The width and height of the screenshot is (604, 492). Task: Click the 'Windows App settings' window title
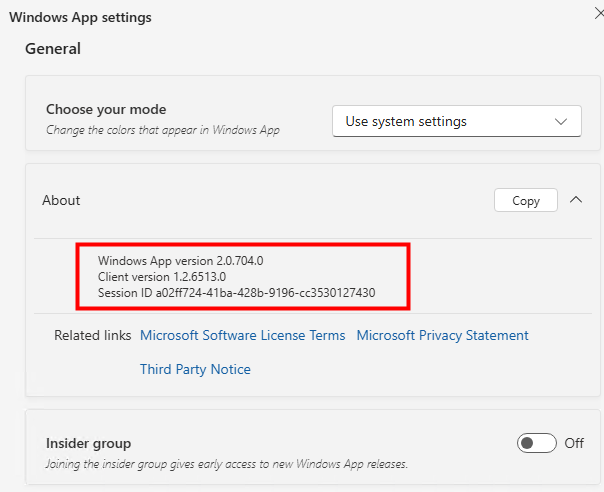81,17
